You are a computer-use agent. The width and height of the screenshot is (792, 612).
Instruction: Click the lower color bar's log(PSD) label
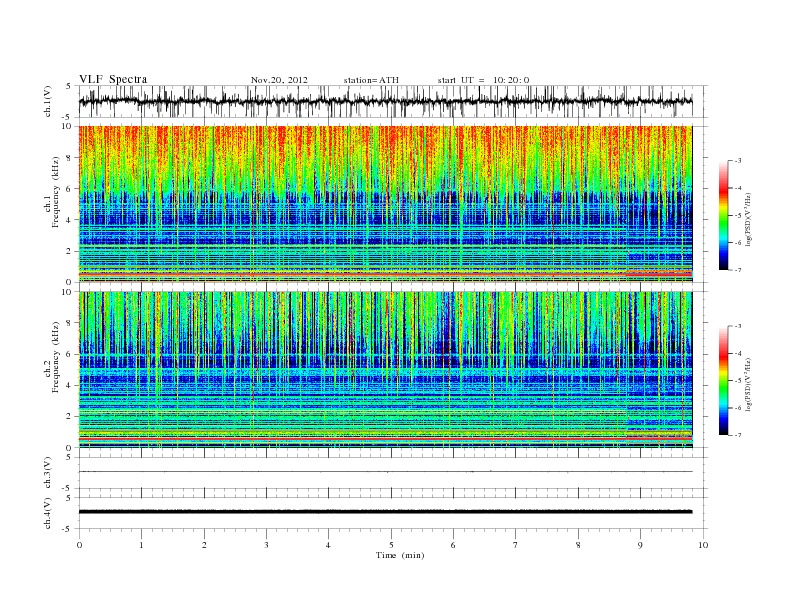pyautogui.click(x=748, y=384)
